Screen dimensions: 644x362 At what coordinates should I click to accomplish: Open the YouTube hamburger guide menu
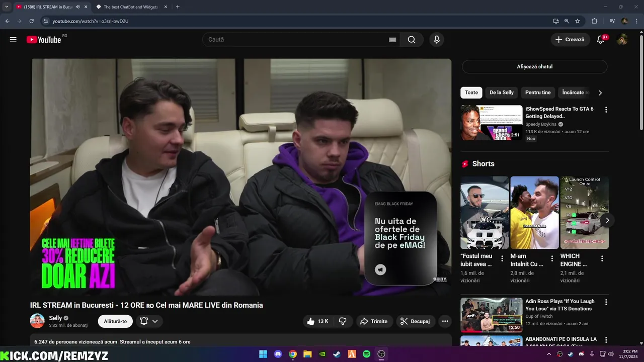[x=13, y=40]
